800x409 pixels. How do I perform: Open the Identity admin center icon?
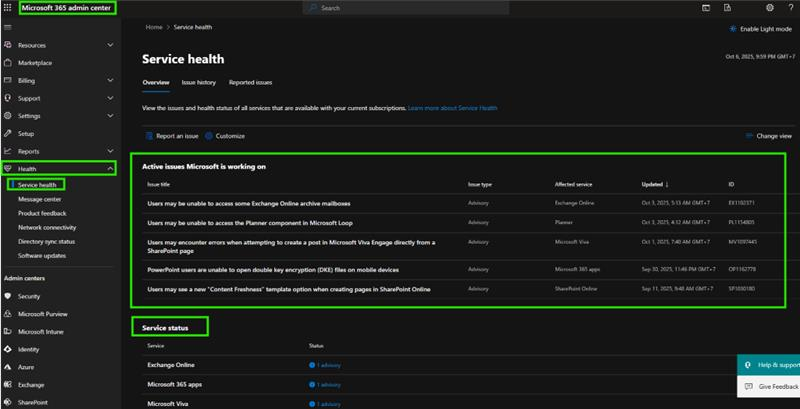tap(8, 349)
